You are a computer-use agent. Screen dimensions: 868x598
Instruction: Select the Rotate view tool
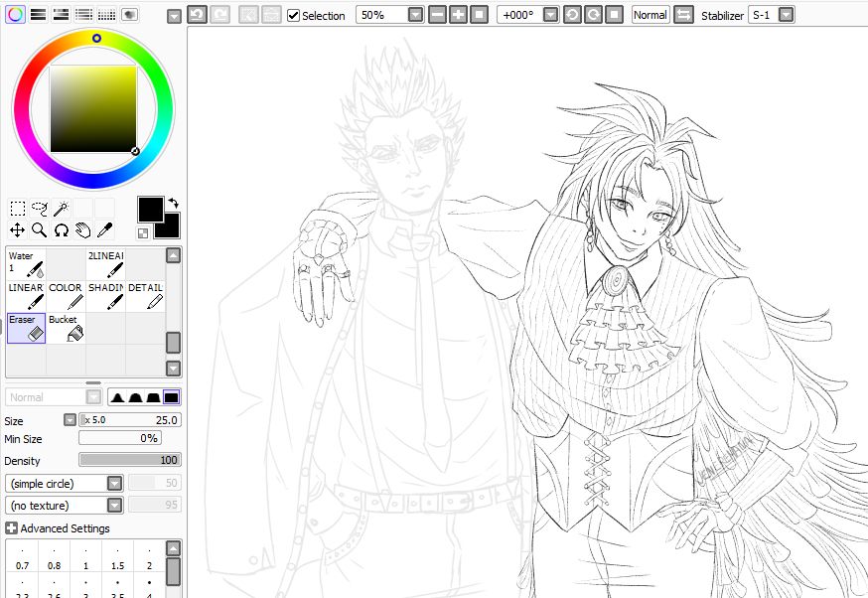coord(61,229)
